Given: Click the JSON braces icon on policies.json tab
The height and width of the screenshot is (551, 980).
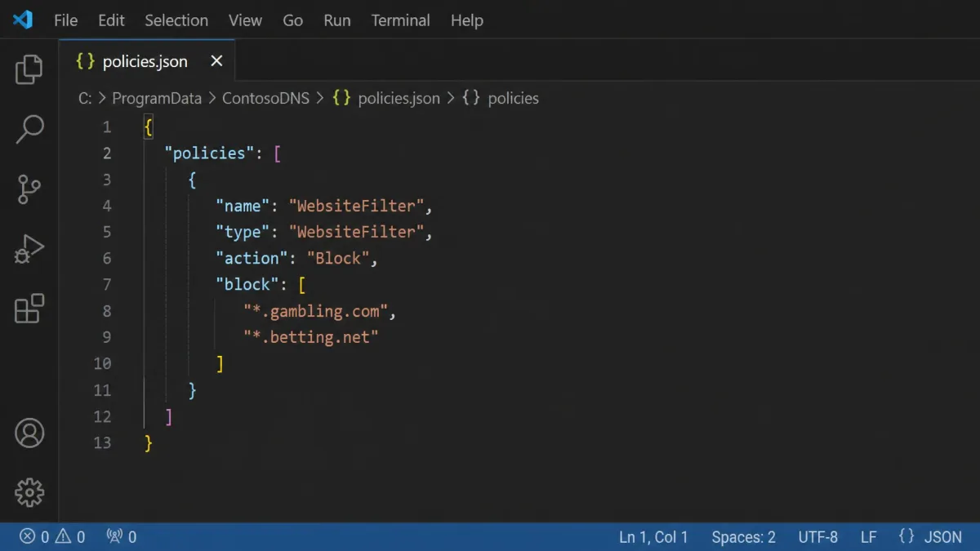Looking at the screenshot, I should click(x=86, y=61).
